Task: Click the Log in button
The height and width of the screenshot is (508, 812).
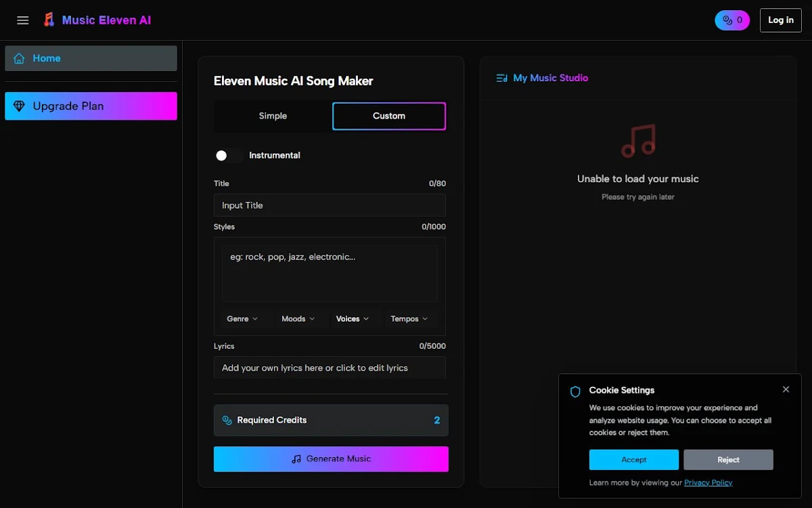Action: tap(781, 20)
